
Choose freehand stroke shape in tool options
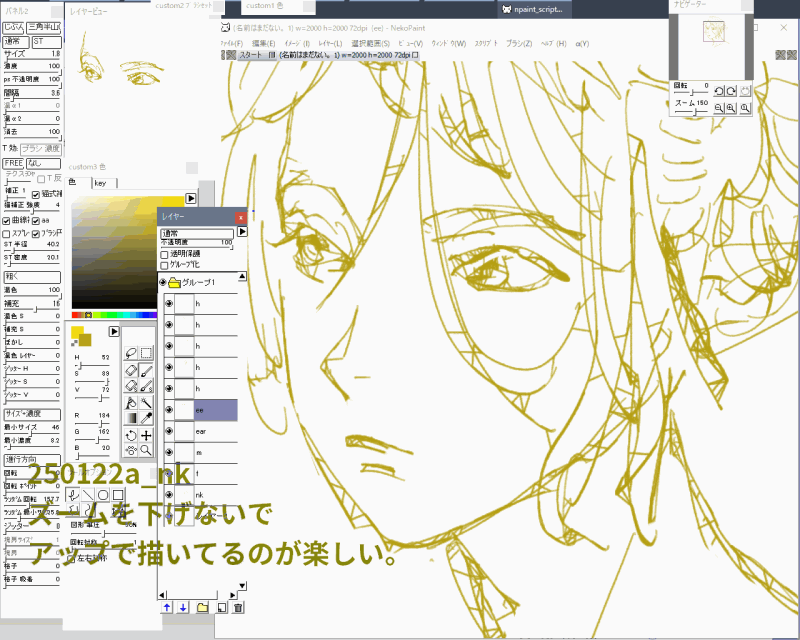pos(73,495)
